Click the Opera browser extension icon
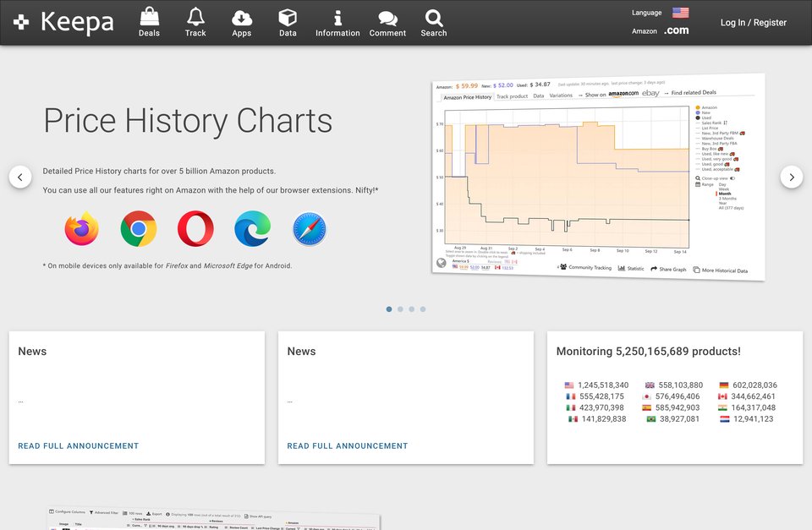Screen dimensions: 812x530 pyautogui.click(x=195, y=228)
